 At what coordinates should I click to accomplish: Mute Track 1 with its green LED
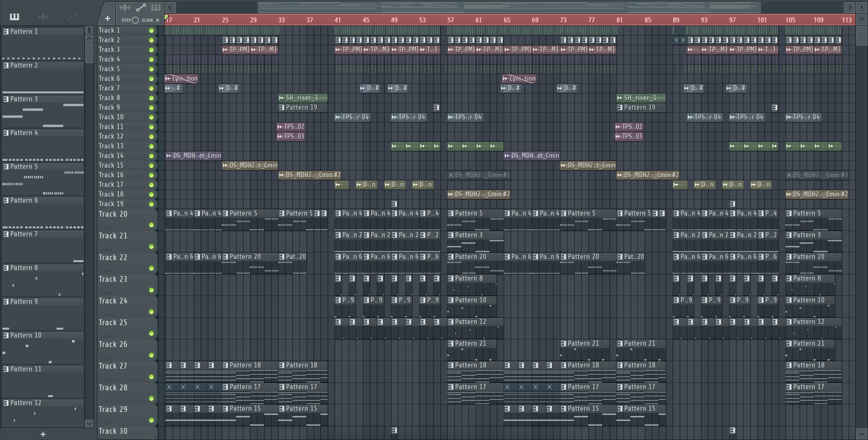coord(151,31)
